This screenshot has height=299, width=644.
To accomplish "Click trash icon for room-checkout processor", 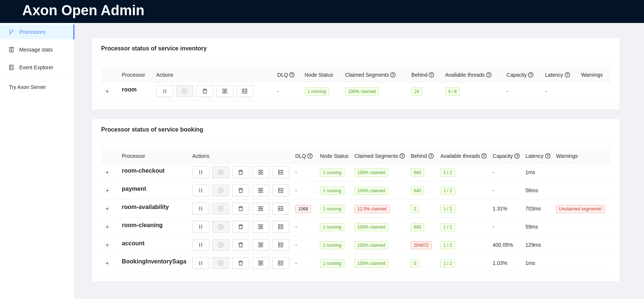I will point(241,172).
